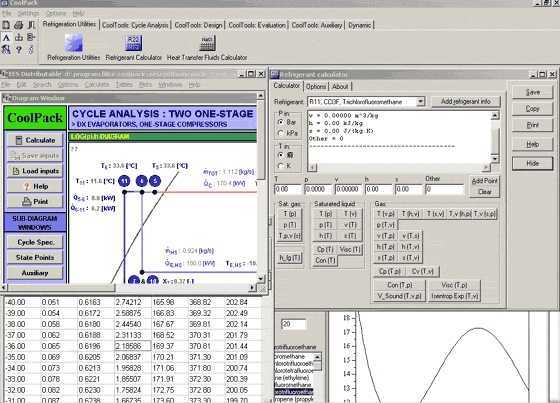Click the Other input field
The height and width of the screenshot is (403, 560).
(444, 189)
